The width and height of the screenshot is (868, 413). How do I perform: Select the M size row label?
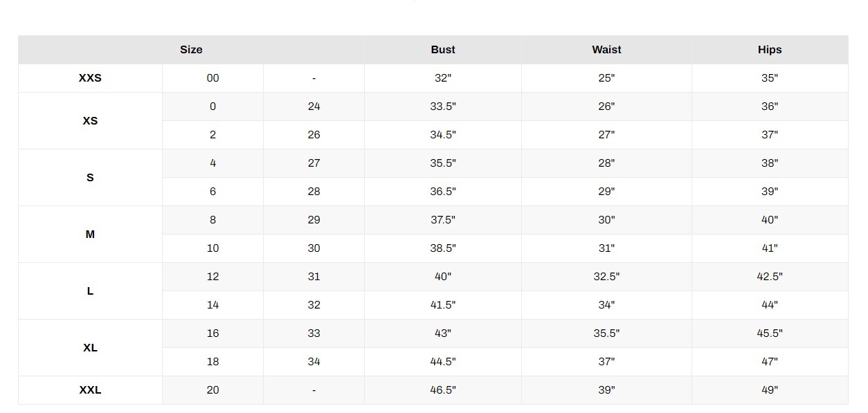[x=90, y=235]
